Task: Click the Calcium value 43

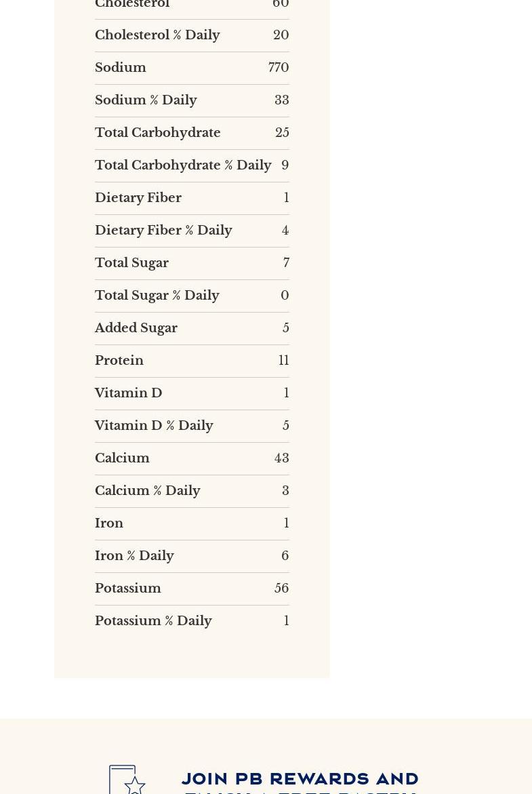Action: click(281, 458)
